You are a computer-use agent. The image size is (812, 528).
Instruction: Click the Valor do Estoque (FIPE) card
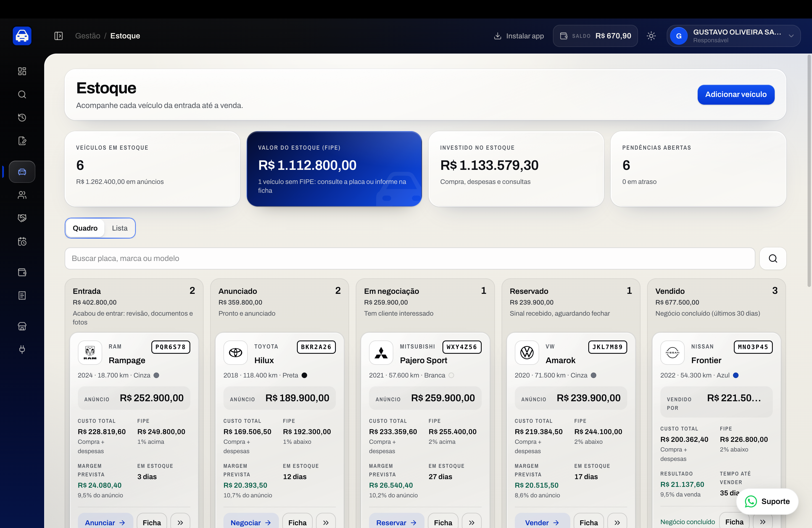334,169
